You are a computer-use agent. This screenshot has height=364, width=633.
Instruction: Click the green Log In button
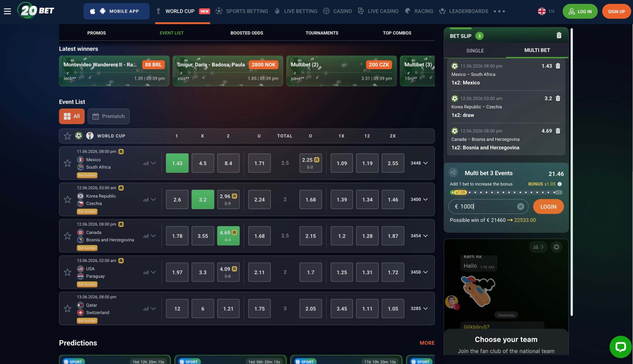[x=580, y=11]
